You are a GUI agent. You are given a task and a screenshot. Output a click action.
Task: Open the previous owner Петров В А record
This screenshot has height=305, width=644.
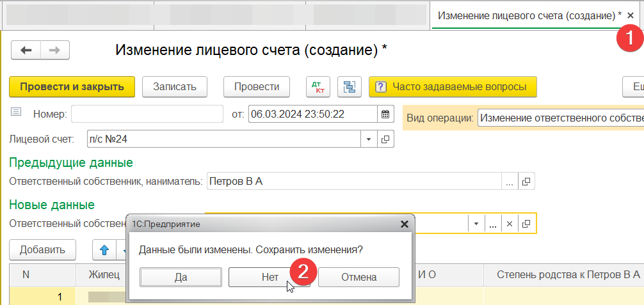[526, 182]
